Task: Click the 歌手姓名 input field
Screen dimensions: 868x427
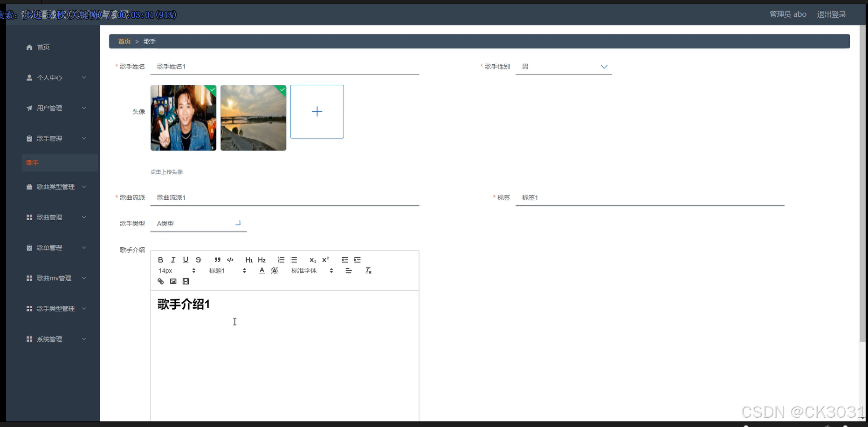Action: point(285,67)
